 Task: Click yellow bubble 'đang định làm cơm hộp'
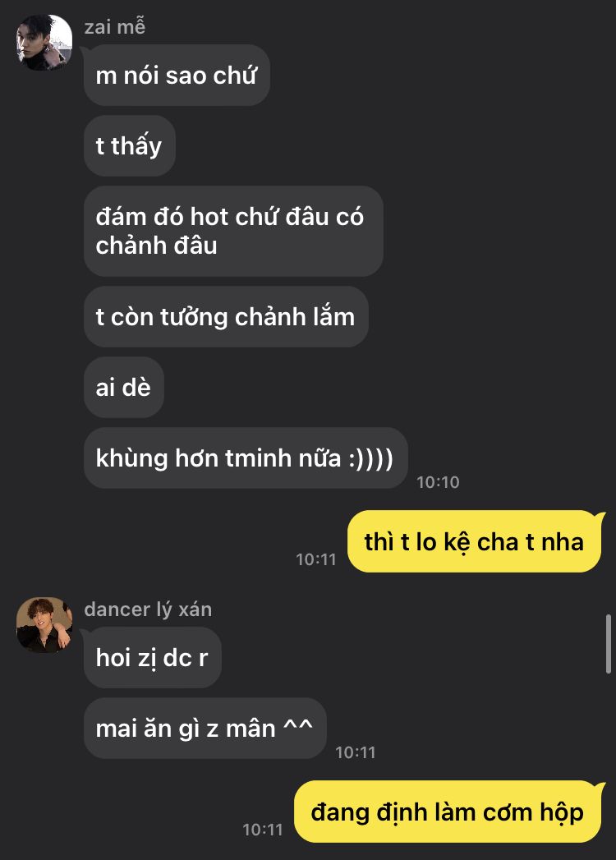pos(448,812)
